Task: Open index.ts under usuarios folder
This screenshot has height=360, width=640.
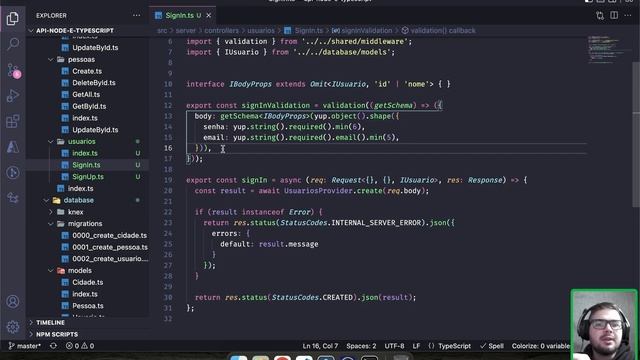Action: click(85, 153)
